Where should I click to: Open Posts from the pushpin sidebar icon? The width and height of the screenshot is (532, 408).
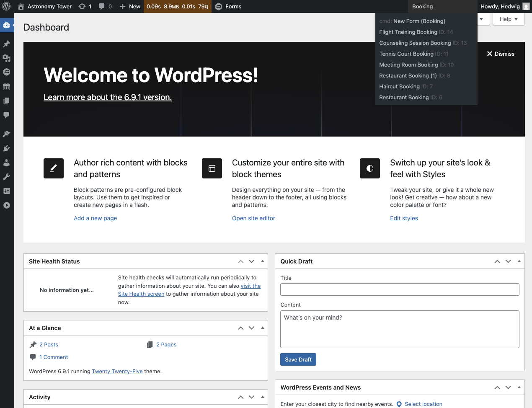click(x=6, y=44)
